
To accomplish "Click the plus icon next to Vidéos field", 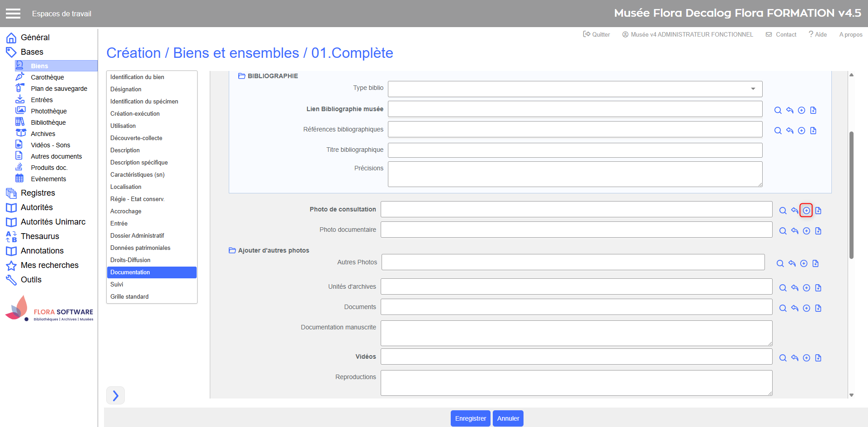I will (806, 358).
